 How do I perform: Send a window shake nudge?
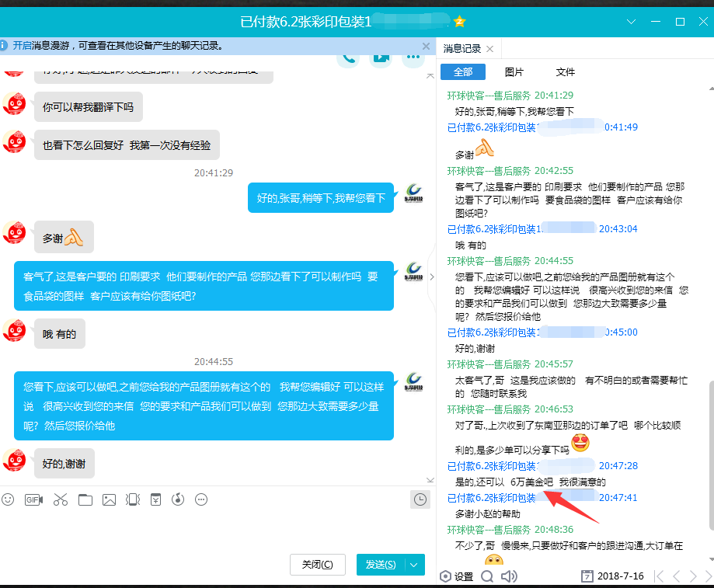(134, 499)
